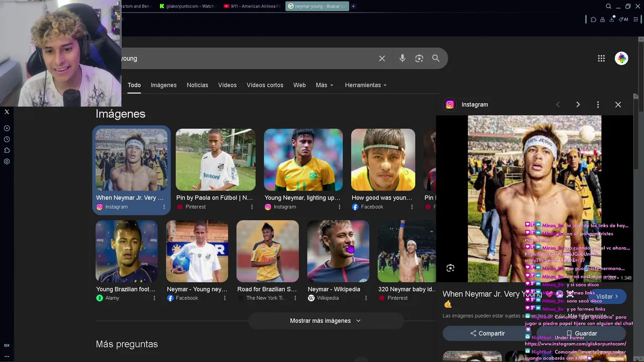644x362 pixels.
Task: Open options for 'When Neymar Jr. Very' result
Action: pos(164,207)
